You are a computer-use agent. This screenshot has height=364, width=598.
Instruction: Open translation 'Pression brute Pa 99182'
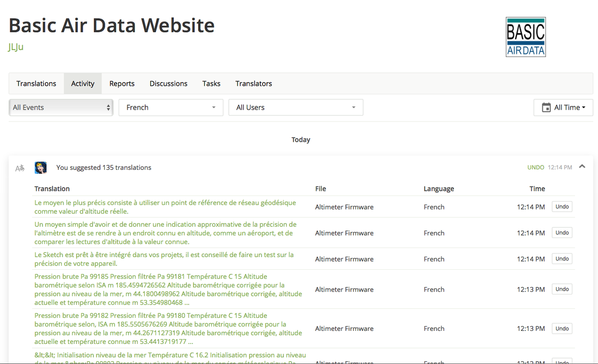tap(168, 329)
